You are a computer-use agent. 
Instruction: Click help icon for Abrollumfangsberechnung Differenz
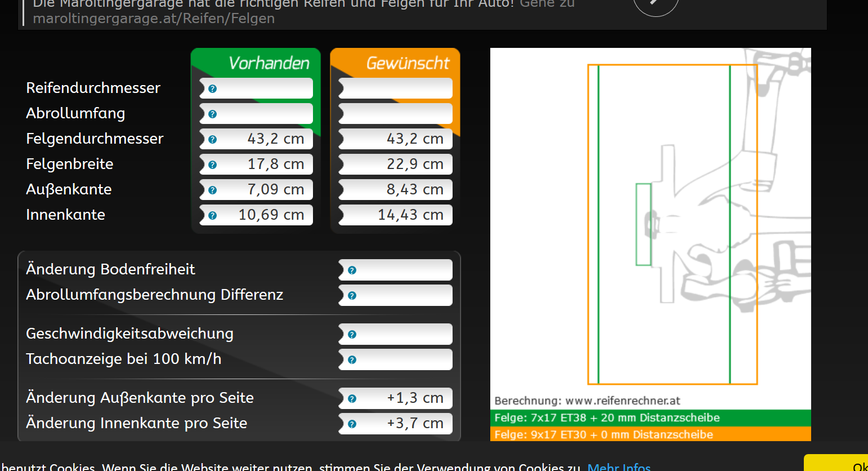[x=352, y=295]
